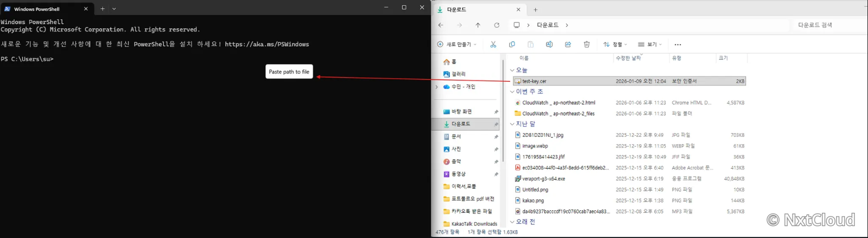
Task: Click the veraport-g3-x64.exe installer icon
Action: coord(518,179)
